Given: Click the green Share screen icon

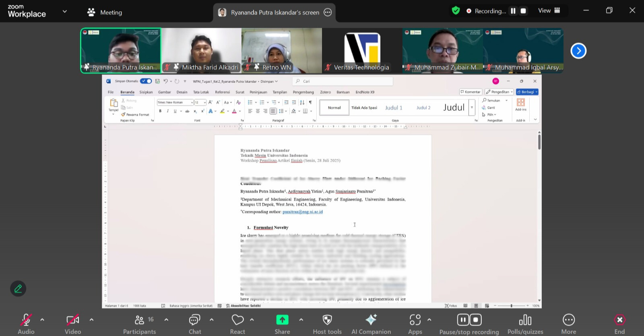Looking at the screenshot, I should 282,320.
